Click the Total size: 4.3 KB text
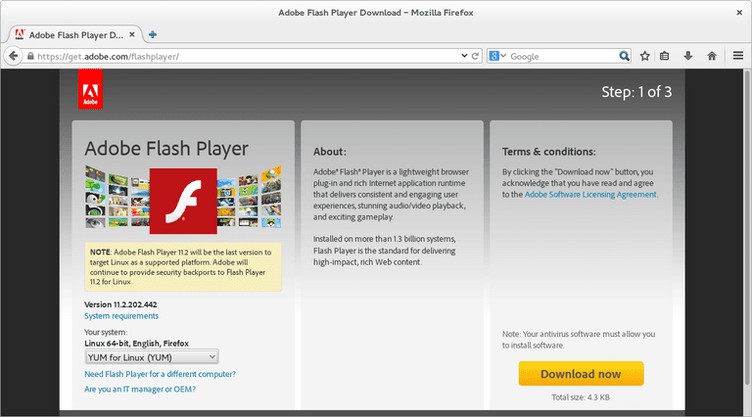The width and height of the screenshot is (752, 417). [580, 397]
